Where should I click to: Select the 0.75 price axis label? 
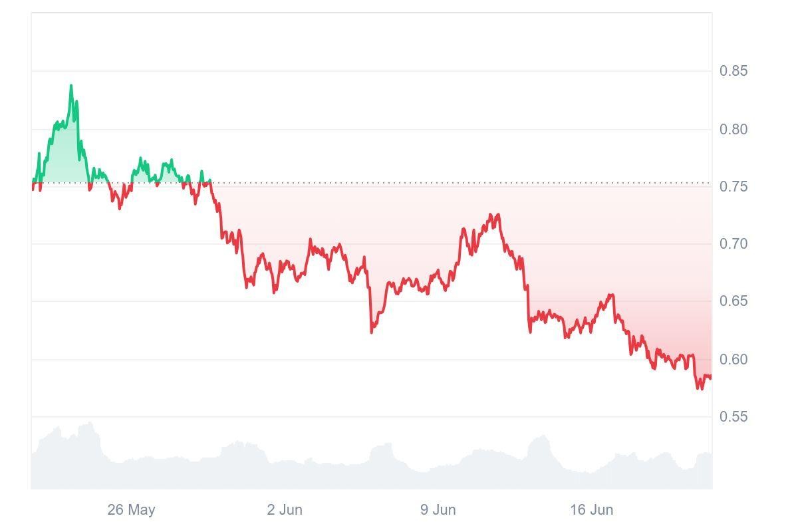[x=733, y=187]
